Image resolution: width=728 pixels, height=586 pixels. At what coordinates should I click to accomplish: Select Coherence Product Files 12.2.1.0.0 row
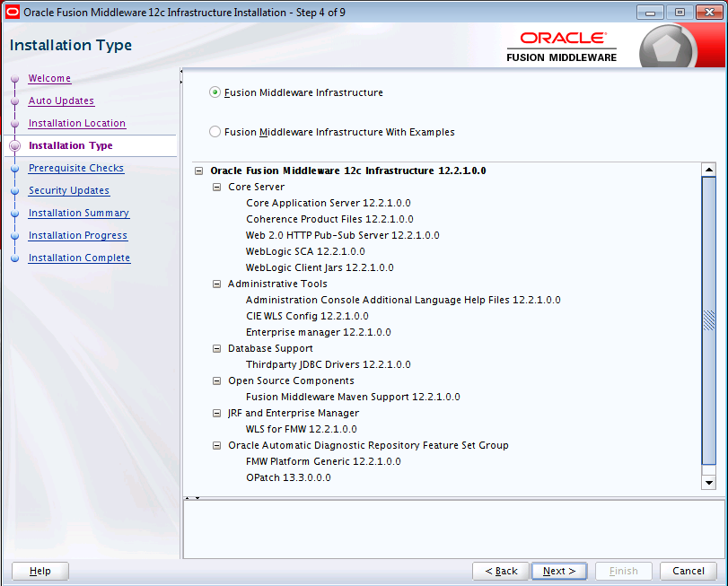329,219
